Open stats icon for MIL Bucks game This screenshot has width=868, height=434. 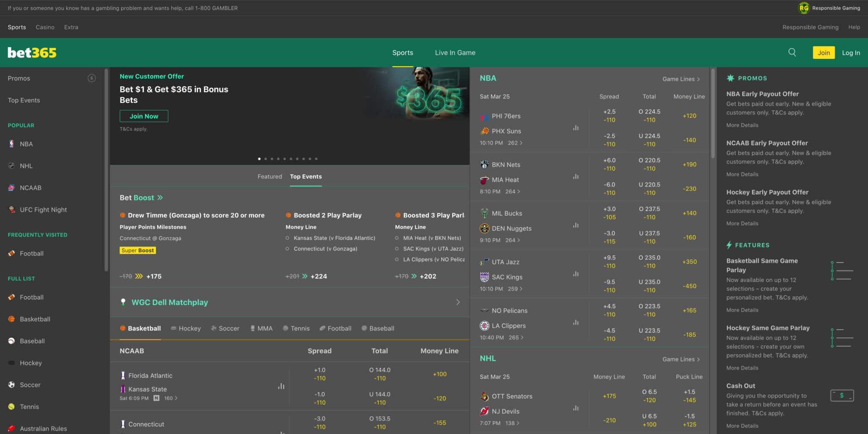(576, 225)
